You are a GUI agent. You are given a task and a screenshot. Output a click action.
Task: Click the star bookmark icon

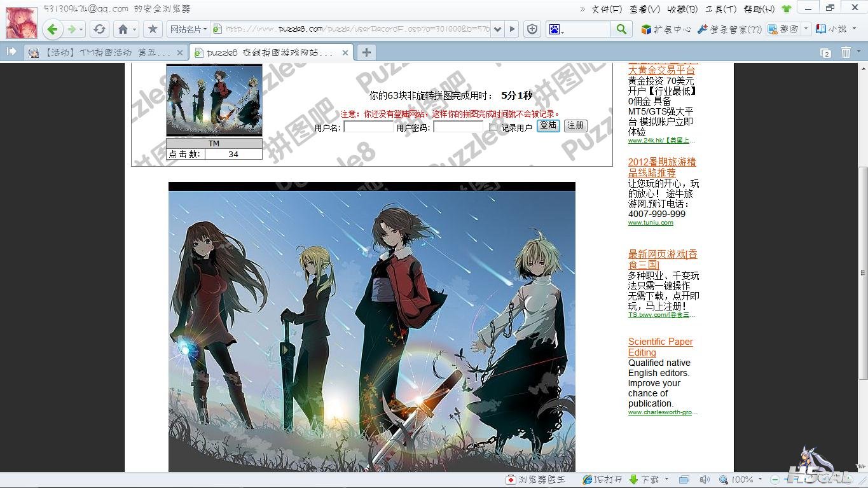point(152,29)
